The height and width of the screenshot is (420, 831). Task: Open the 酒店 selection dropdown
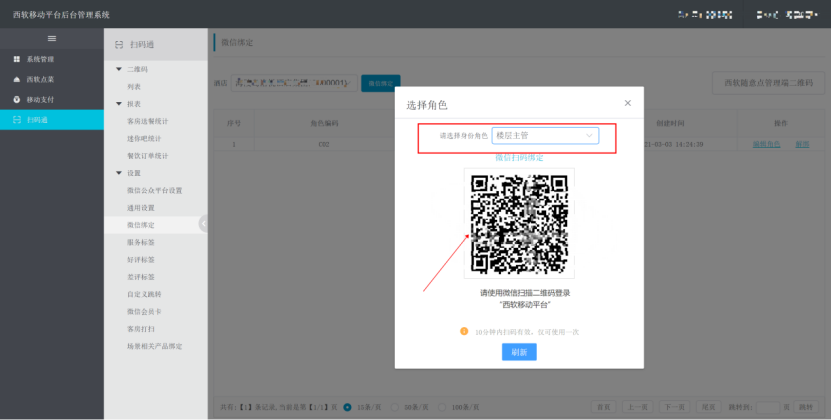click(294, 83)
